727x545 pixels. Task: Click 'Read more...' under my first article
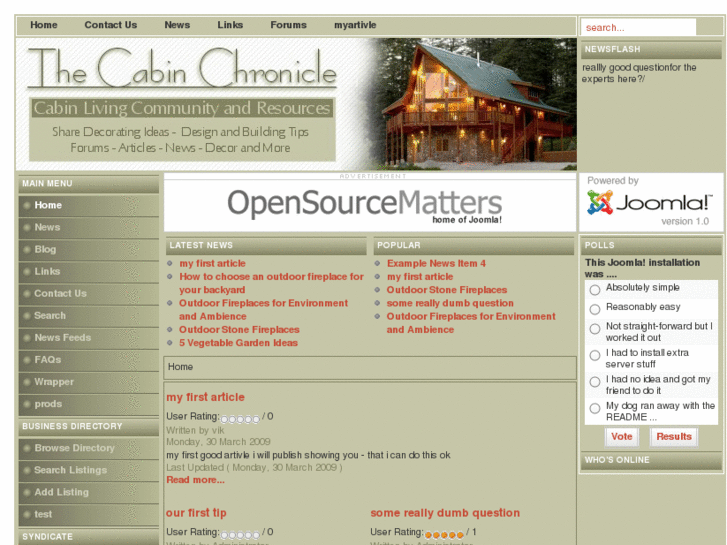(195, 480)
